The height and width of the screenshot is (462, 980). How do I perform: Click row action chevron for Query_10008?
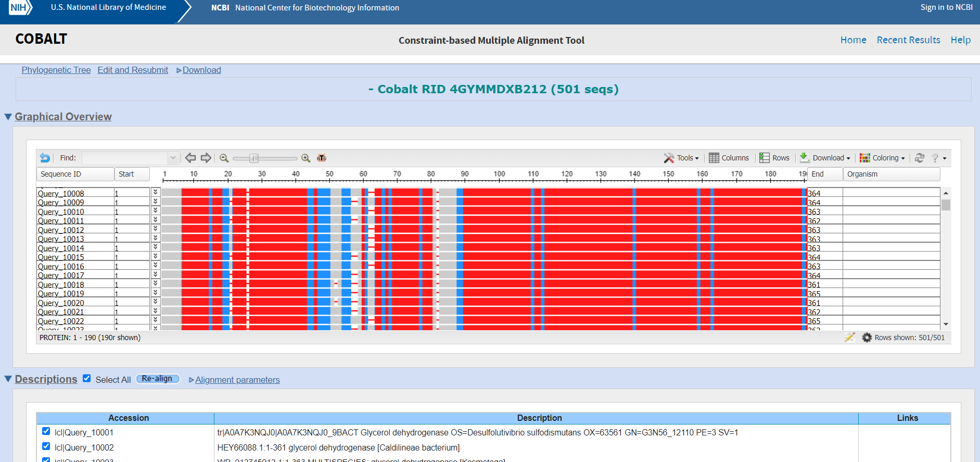155,192
